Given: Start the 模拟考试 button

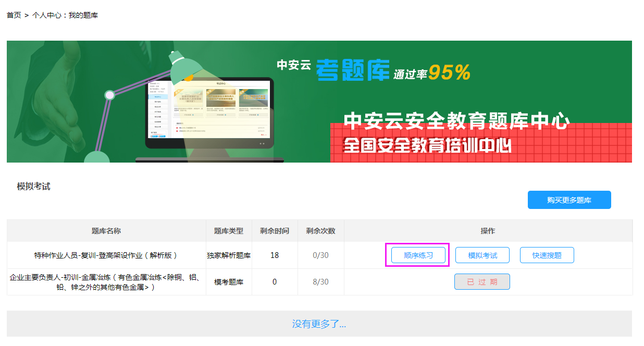Looking at the screenshot, I should (482, 255).
